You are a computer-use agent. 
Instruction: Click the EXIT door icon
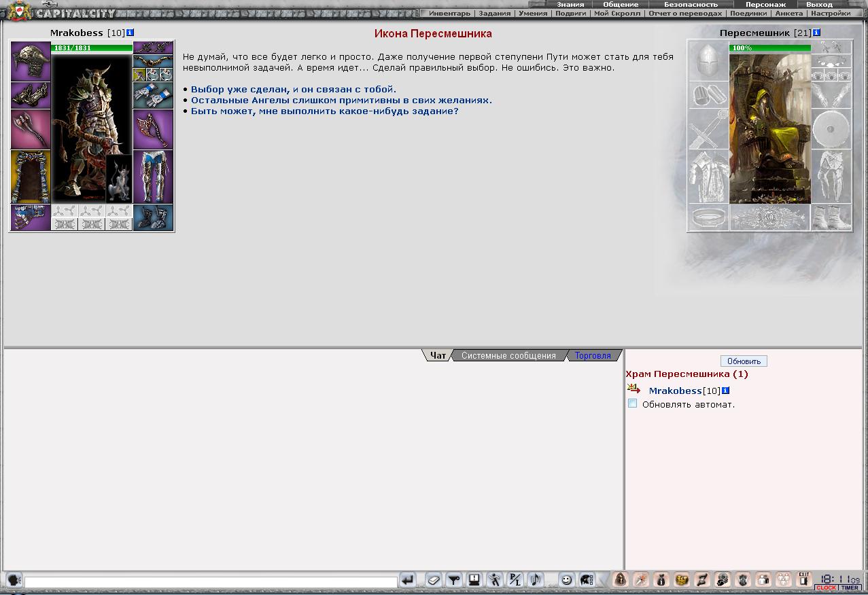pyautogui.click(x=804, y=579)
